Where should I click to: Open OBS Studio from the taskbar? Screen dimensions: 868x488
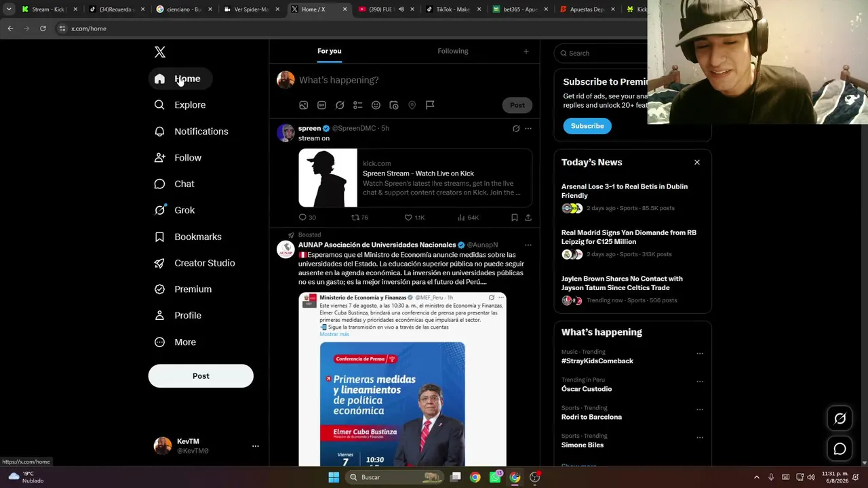pyautogui.click(x=534, y=477)
